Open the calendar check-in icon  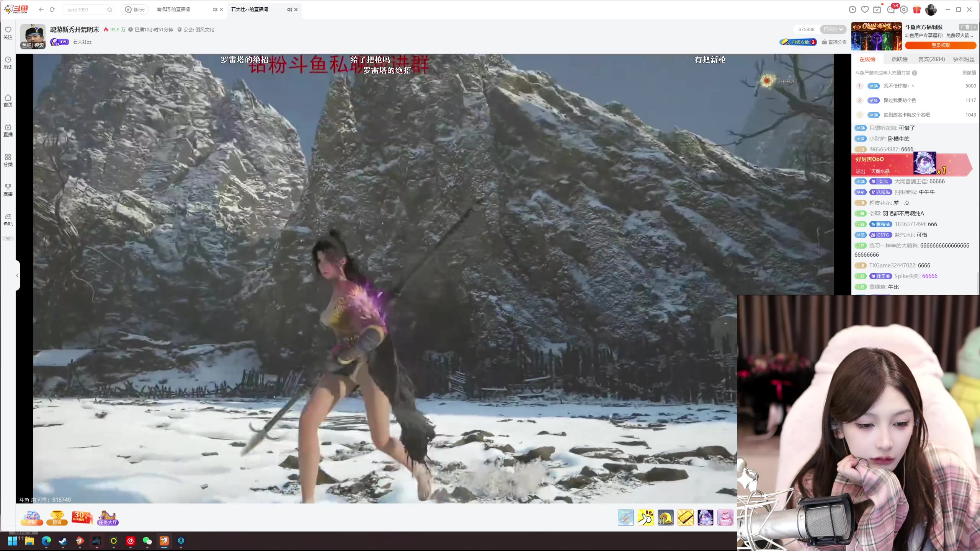click(x=877, y=10)
